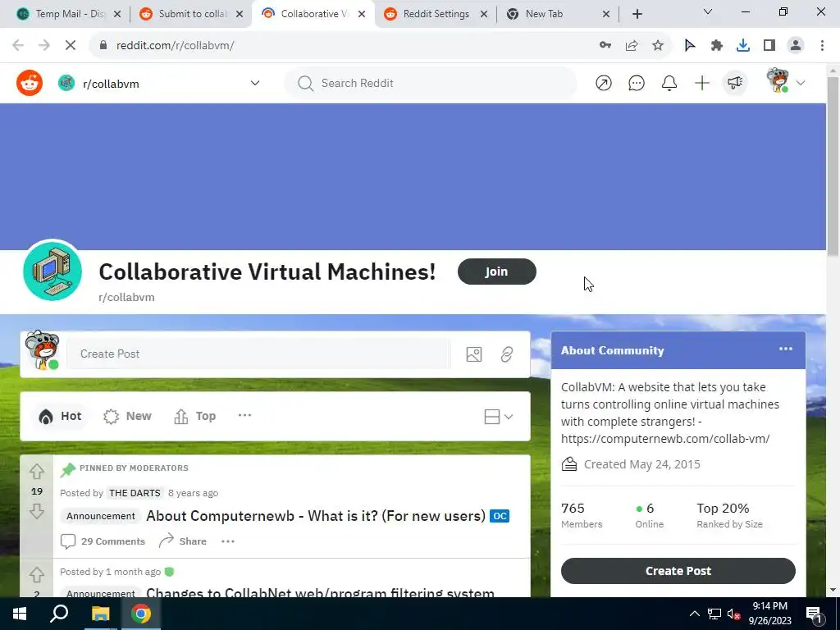Click the address bar URL
The height and width of the screenshot is (630, 840).
click(x=175, y=46)
